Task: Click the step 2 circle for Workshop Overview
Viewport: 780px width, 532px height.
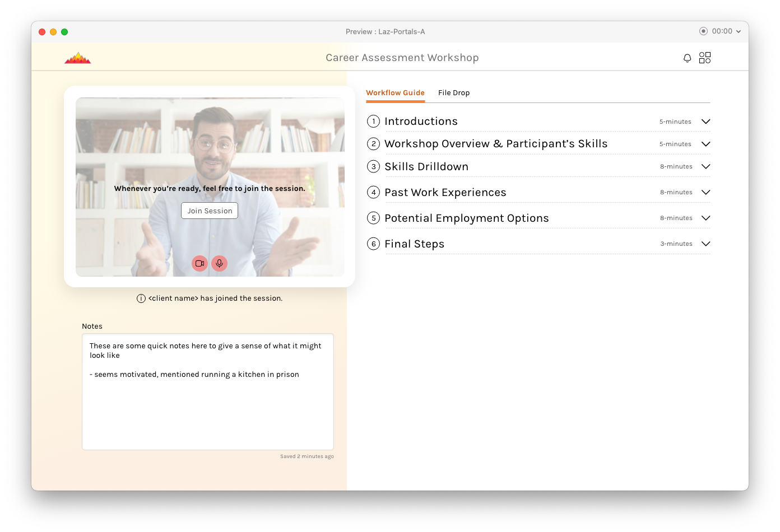Action: (x=374, y=144)
